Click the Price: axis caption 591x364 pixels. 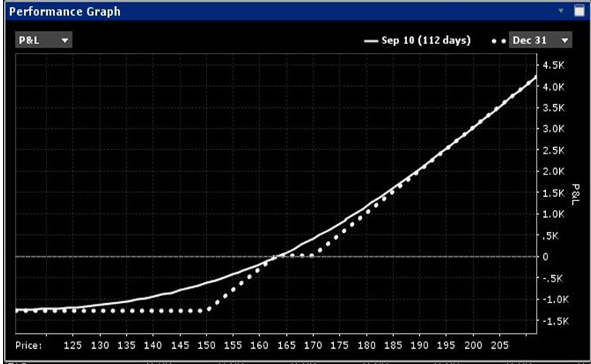click(29, 345)
